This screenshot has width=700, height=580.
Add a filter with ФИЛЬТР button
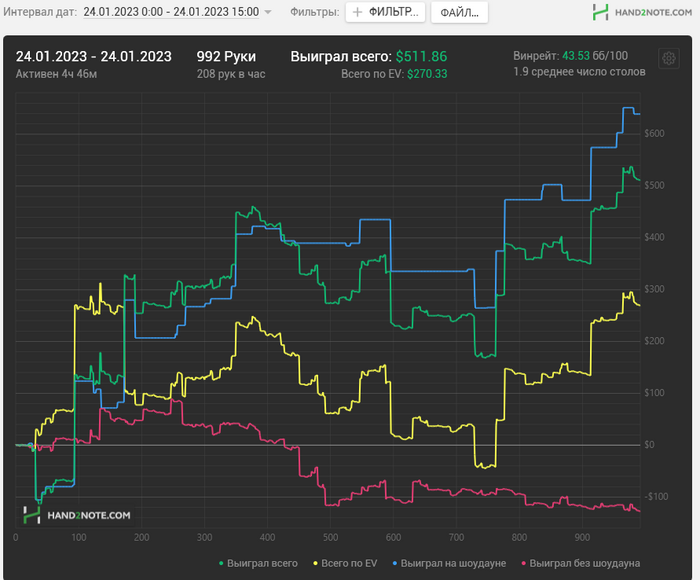[385, 12]
